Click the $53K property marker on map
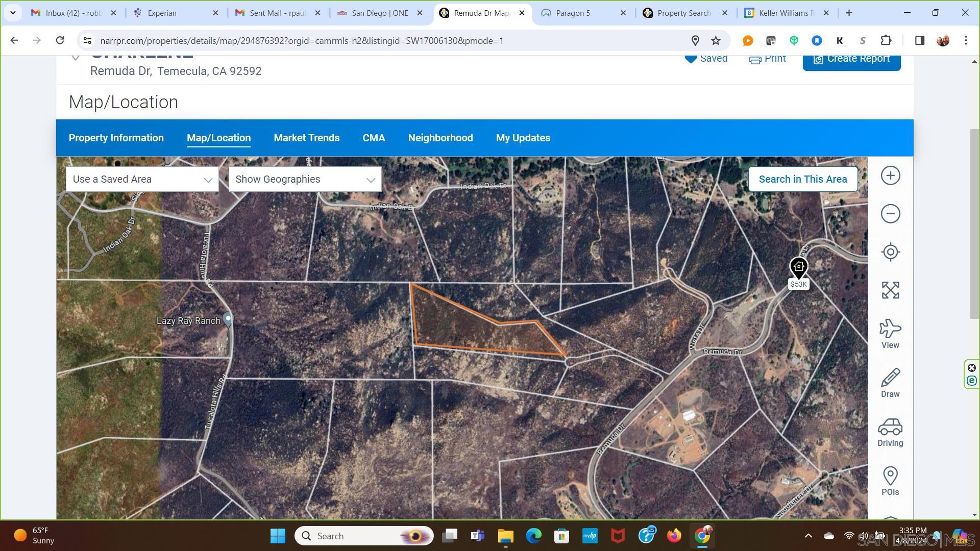 point(798,267)
